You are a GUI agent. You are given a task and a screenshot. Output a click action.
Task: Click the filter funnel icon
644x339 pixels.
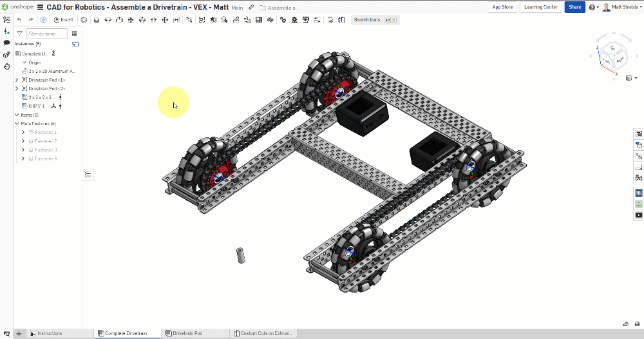pos(19,34)
